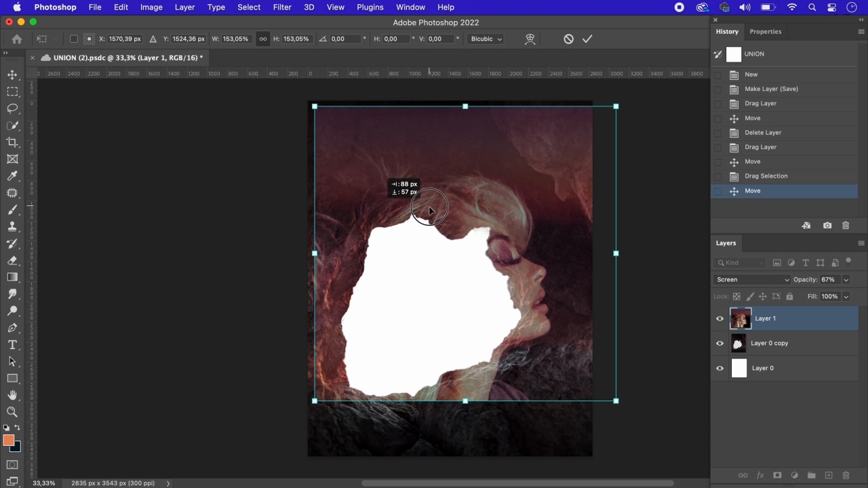This screenshot has height=488, width=868.
Task: Open the Bicubic interpolation dropdown
Action: point(486,39)
